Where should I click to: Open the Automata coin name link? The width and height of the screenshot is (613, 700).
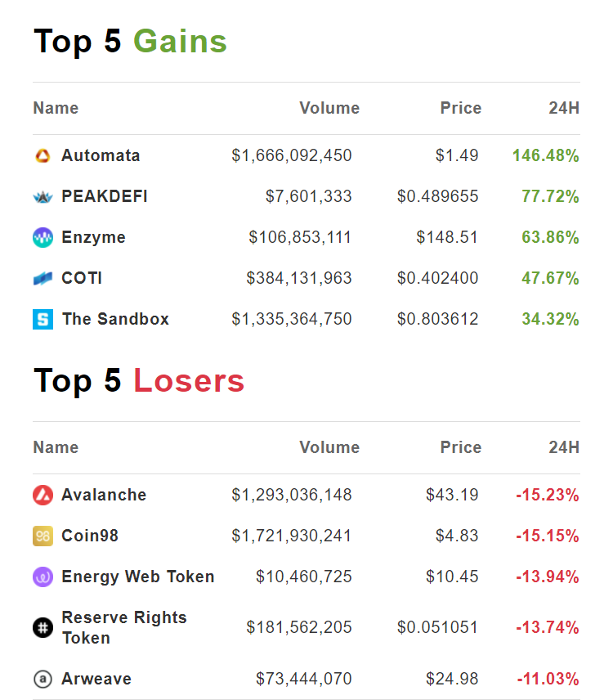[x=101, y=155]
